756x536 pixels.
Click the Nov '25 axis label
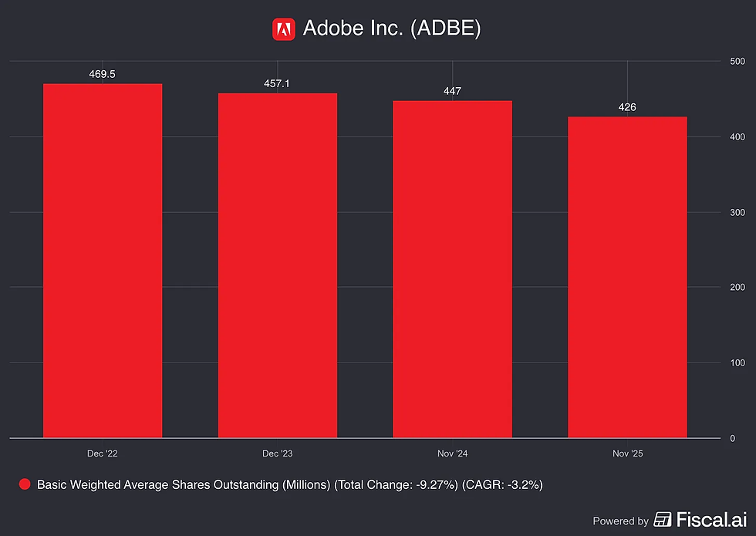627,453
